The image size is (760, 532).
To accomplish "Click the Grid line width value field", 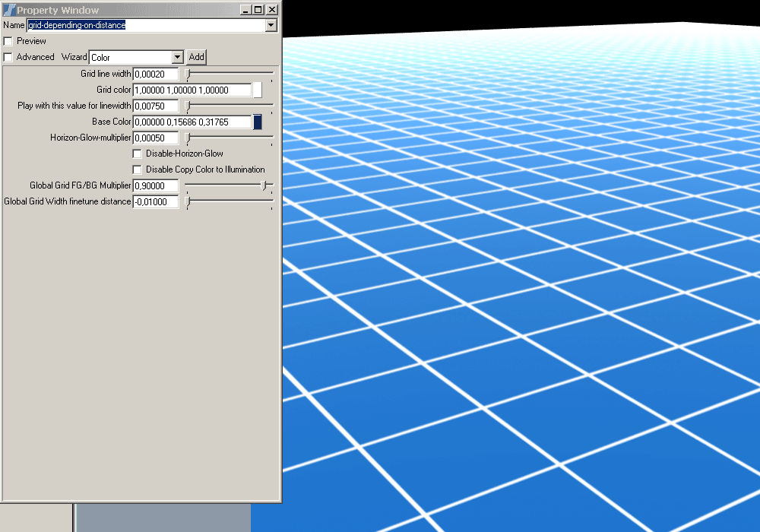I will pyautogui.click(x=156, y=74).
